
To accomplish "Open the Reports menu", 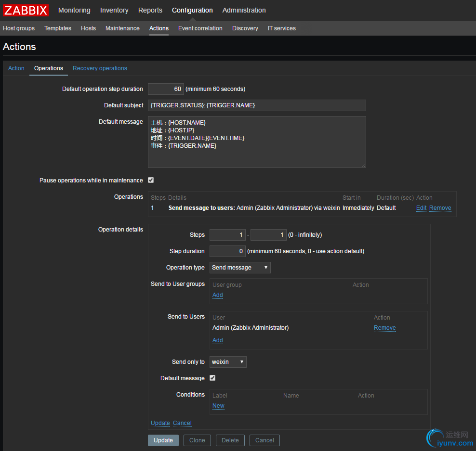I will click(x=150, y=10).
